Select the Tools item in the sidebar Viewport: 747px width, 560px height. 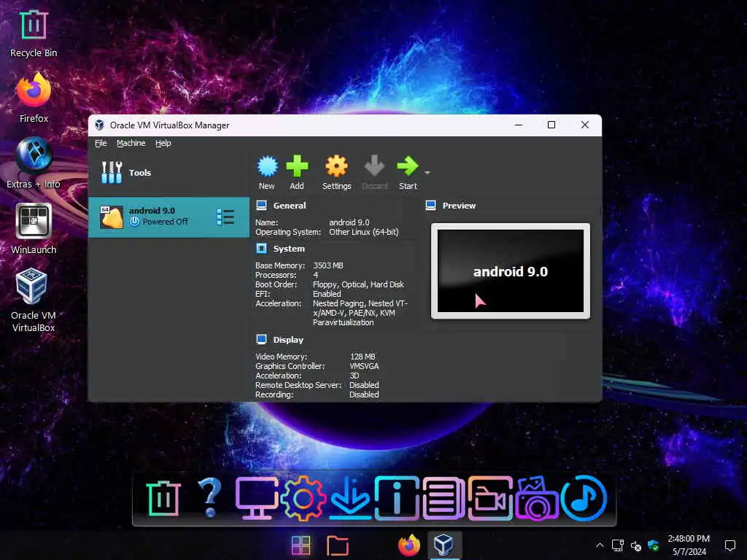pos(169,172)
